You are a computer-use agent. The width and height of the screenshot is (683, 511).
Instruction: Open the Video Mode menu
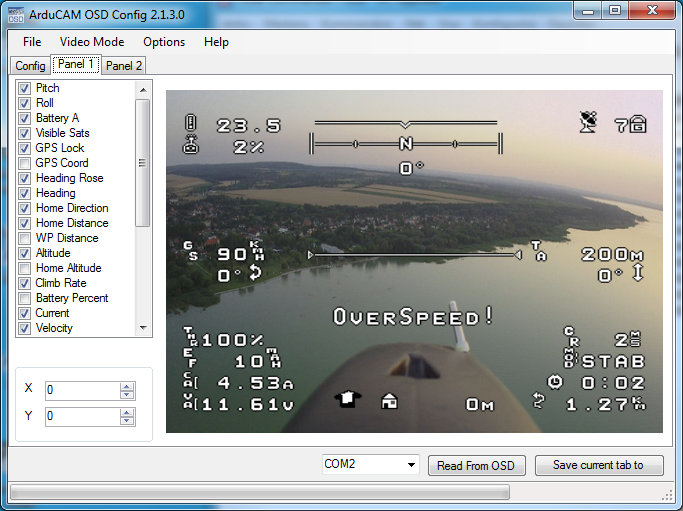coord(92,42)
